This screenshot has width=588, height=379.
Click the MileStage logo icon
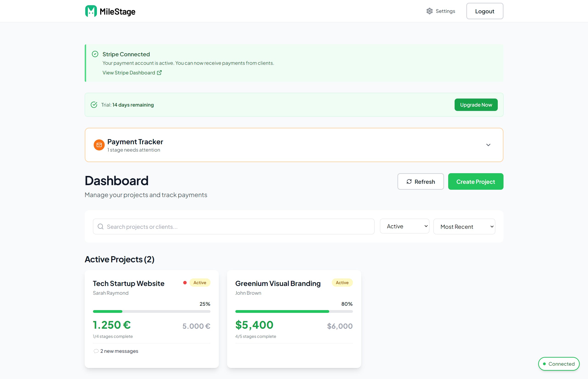coord(91,11)
